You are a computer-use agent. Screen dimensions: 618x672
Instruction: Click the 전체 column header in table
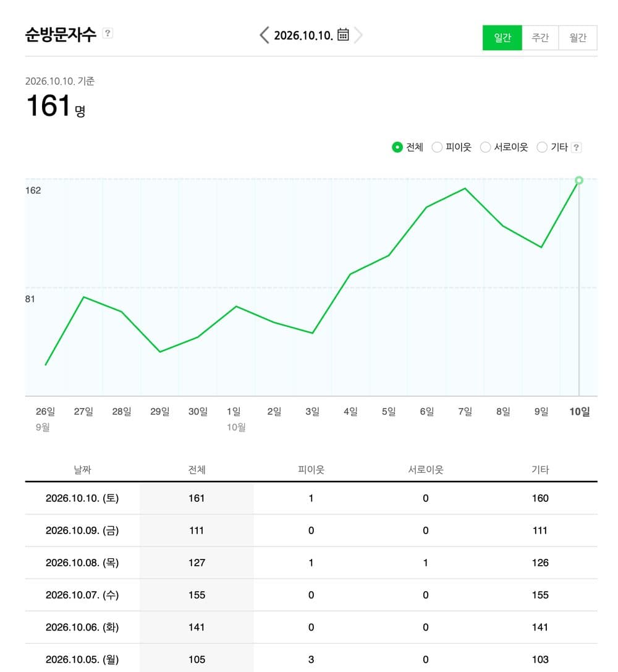tap(197, 470)
